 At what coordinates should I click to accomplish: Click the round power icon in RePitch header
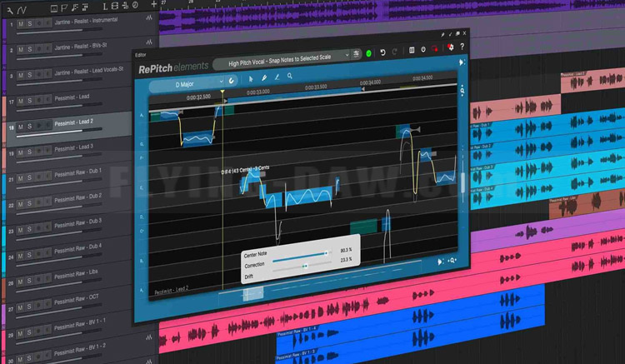point(423,49)
